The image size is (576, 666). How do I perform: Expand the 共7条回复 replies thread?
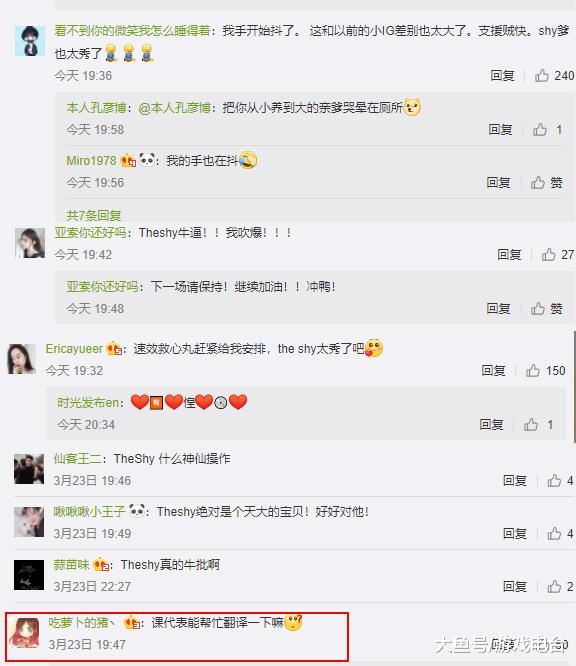[94, 215]
